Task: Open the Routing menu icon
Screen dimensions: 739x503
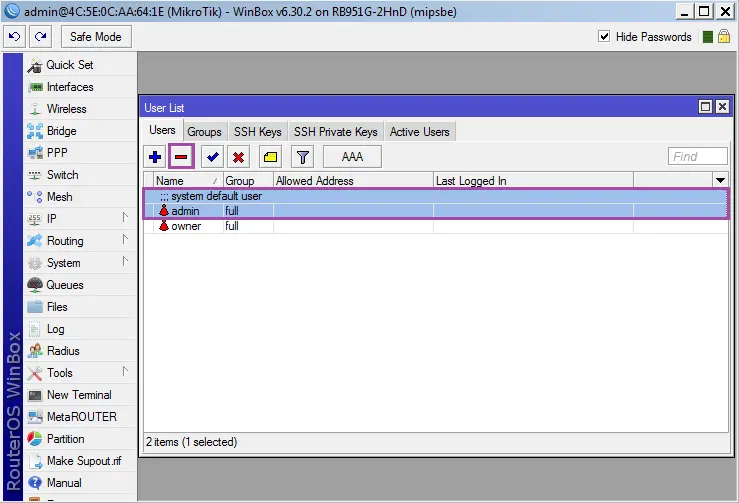Action: pos(34,241)
